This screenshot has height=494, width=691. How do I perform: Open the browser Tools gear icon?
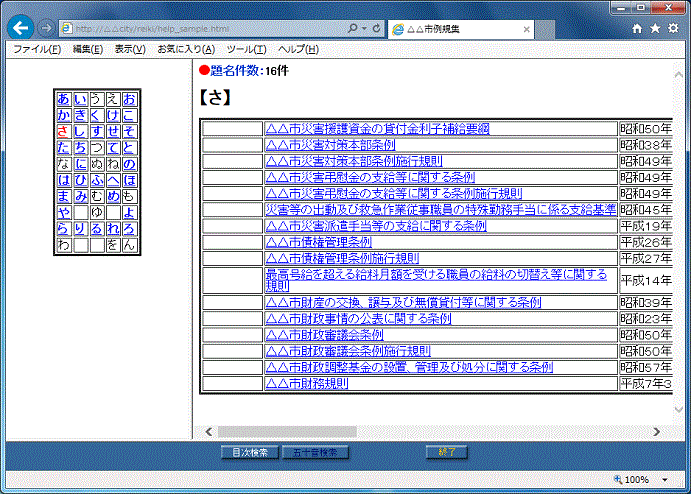(674, 29)
